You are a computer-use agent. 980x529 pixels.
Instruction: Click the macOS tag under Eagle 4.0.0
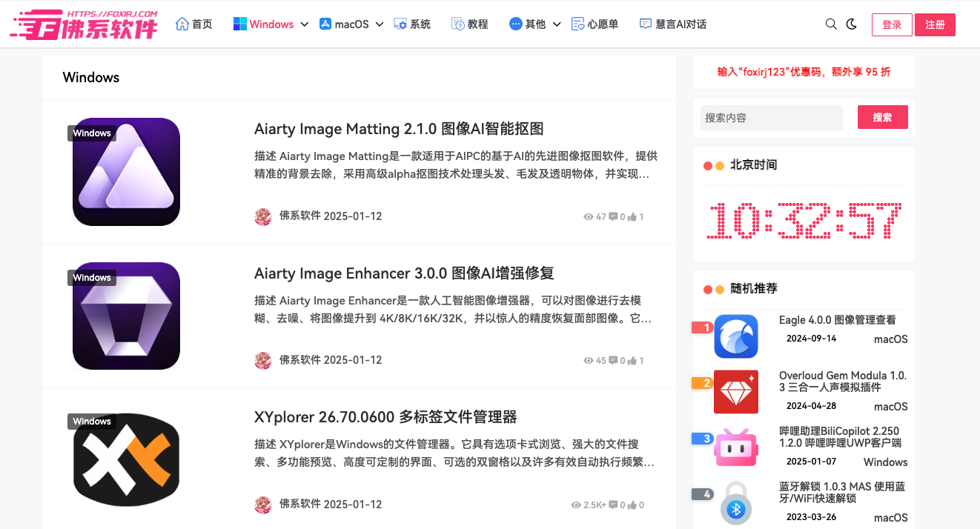(891, 339)
